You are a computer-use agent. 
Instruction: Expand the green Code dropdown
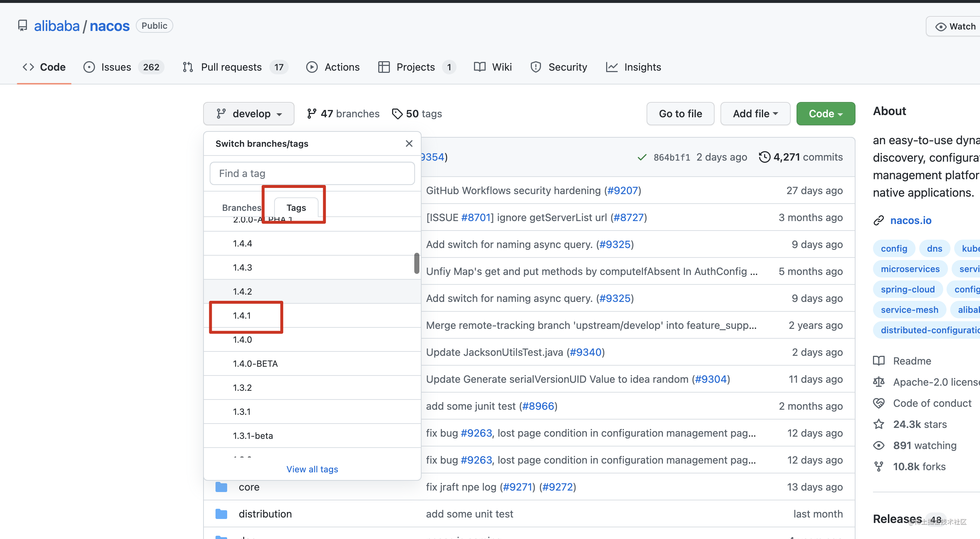[x=826, y=113]
